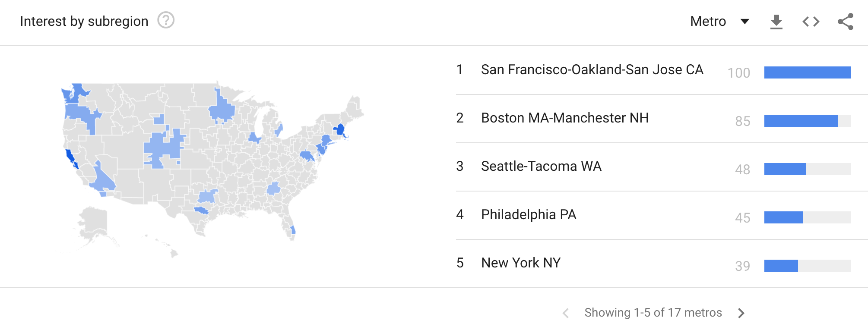This screenshot has height=333, width=868.
Task: Click the Boston region on the map
Action: point(340,129)
